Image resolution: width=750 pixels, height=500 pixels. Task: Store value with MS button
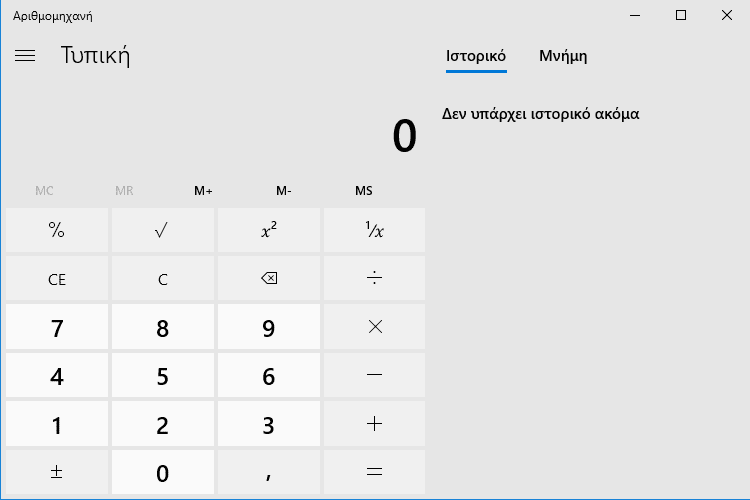click(x=364, y=190)
